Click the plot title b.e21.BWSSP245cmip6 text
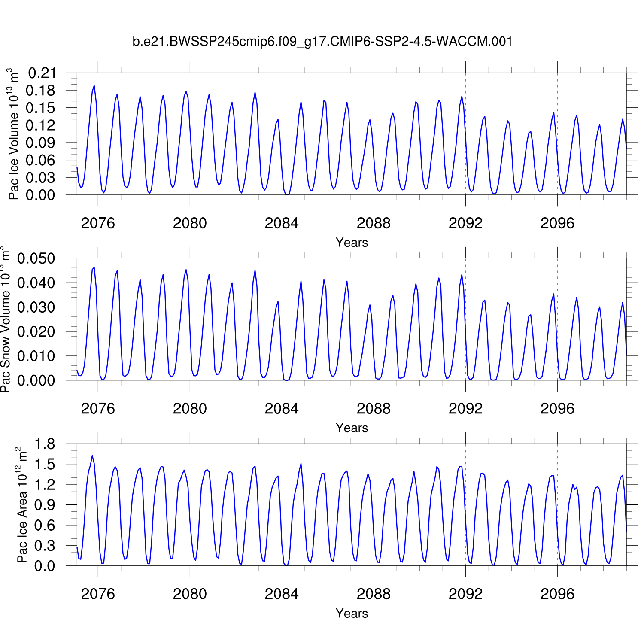 [322, 42]
